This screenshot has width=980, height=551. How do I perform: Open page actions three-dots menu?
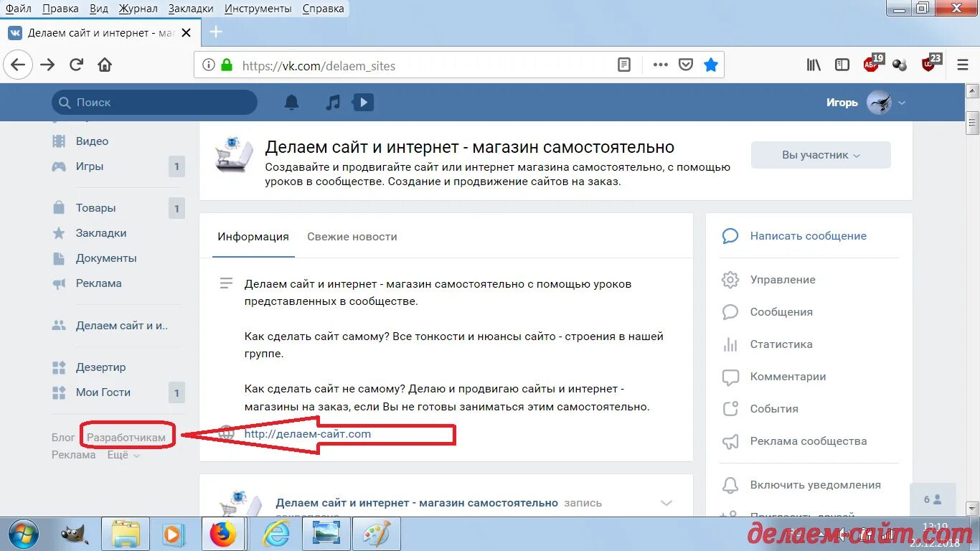[660, 65]
